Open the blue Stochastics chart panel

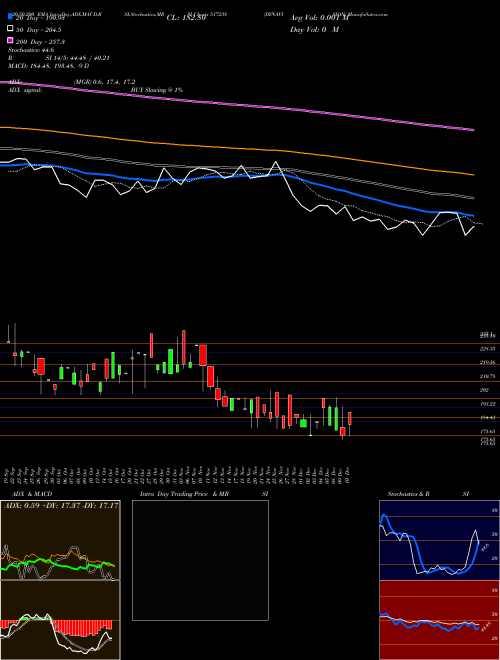[x=439, y=540]
